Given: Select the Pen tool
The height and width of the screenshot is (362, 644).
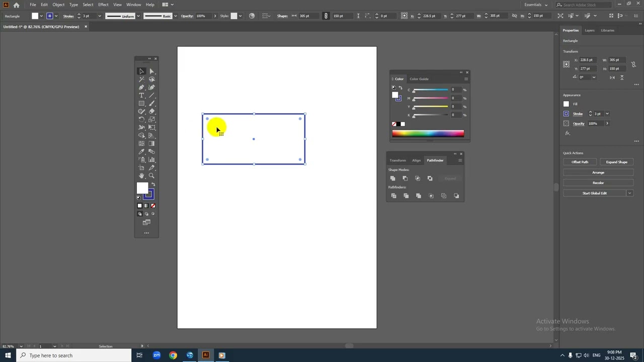Looking at the screenshot, I should [141, 87].
